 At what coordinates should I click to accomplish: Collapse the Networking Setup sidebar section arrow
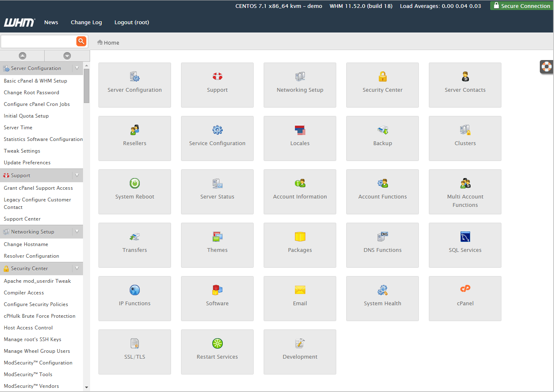(77, 231)
